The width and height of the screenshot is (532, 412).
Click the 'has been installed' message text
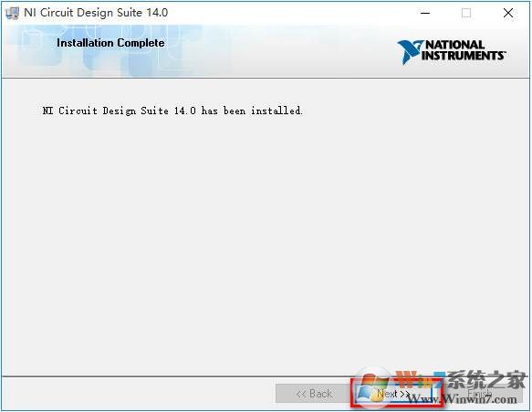(x=252, y=111)
